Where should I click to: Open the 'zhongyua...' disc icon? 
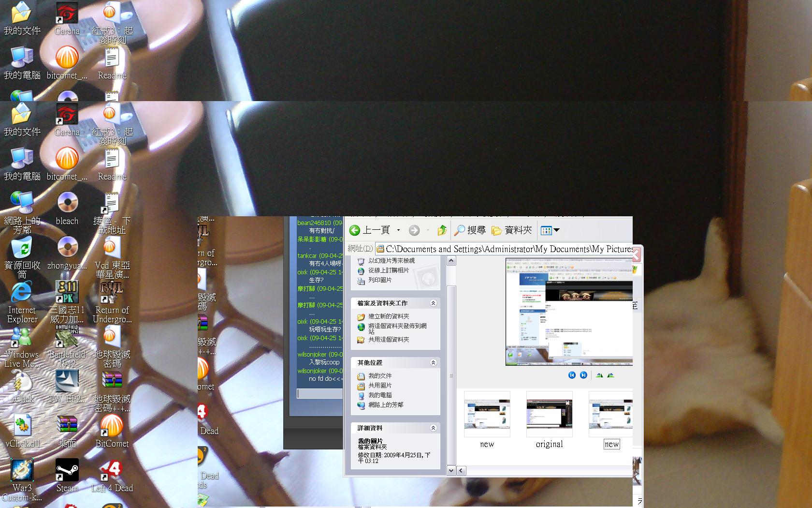[67, 253]
